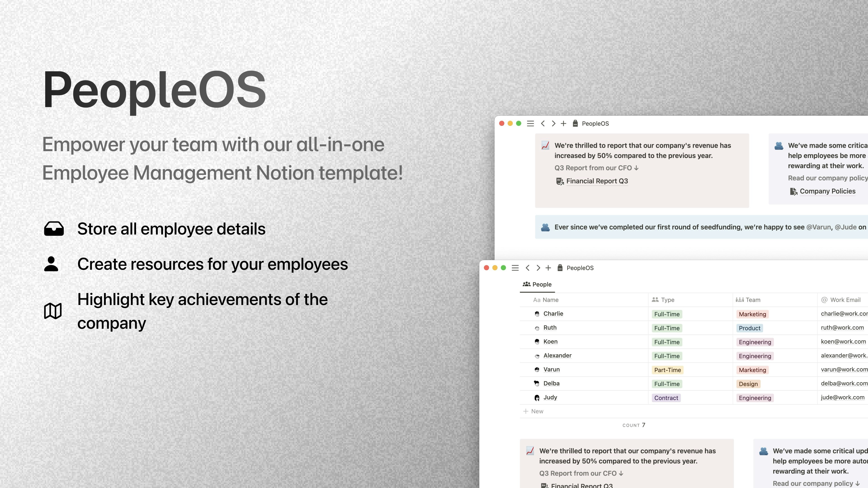Click lock icon beside PeopleOS in front window
The image size is (868, 488).
pos(560,267)
